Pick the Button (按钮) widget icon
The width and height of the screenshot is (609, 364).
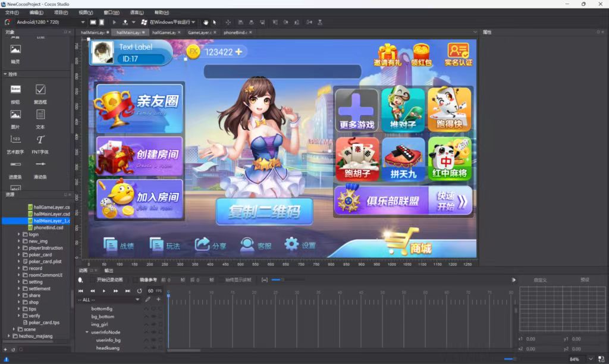(x=15, y=89)
